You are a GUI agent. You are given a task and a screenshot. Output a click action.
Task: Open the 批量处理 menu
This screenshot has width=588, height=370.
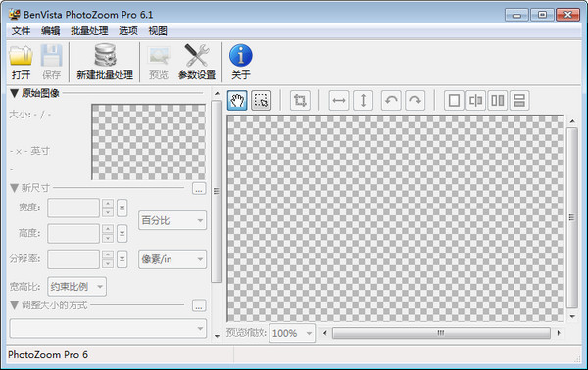pos(89,31)
